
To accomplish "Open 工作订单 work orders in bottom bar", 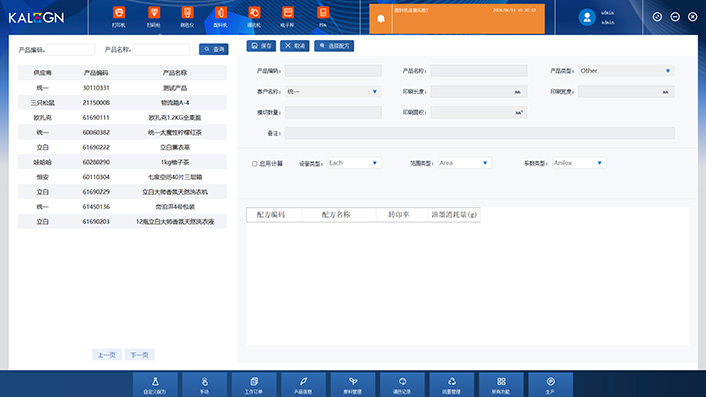I will 254,385.
